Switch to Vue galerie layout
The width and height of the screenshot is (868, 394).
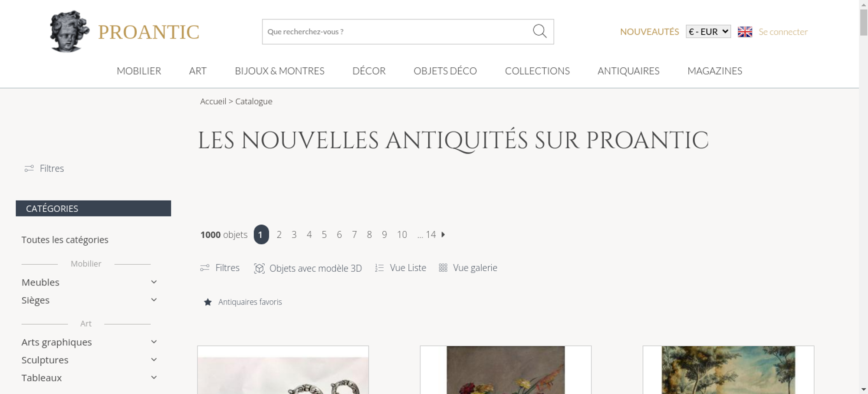(x=468, y=268)
